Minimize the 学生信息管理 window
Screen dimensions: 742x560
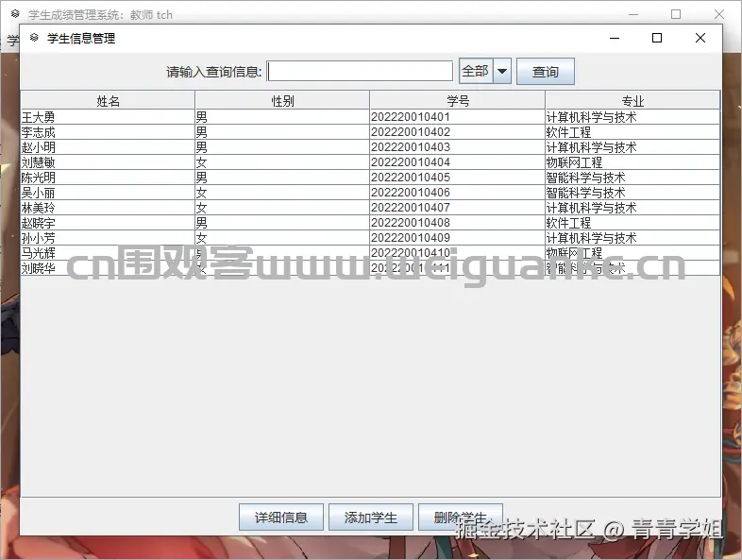click(615, 38)
